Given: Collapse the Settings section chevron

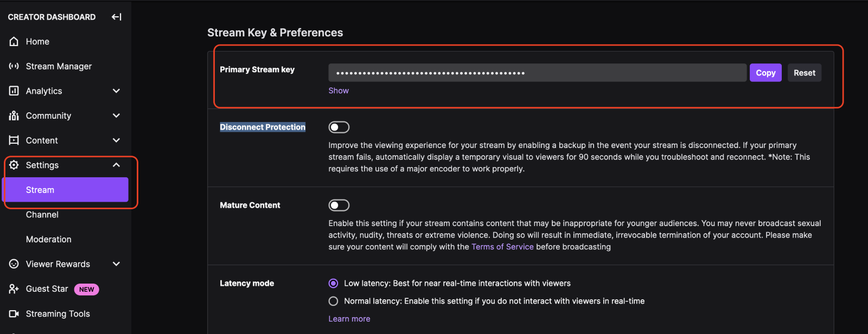Looking at the screenshot, I should (x=116, y=165).
